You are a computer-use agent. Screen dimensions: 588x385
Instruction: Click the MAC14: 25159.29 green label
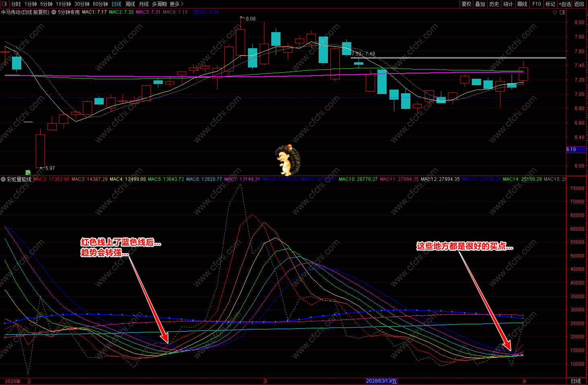point(522,179)
